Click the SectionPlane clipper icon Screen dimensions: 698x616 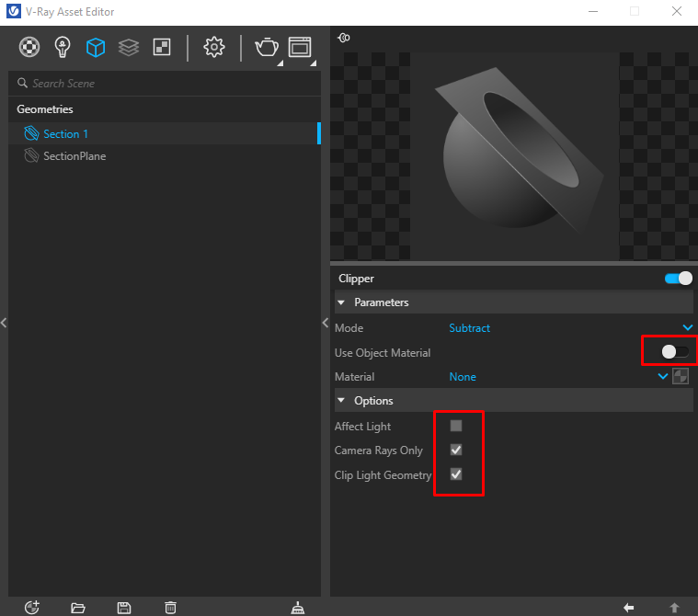pyautogui.click(x=31, y=155)
